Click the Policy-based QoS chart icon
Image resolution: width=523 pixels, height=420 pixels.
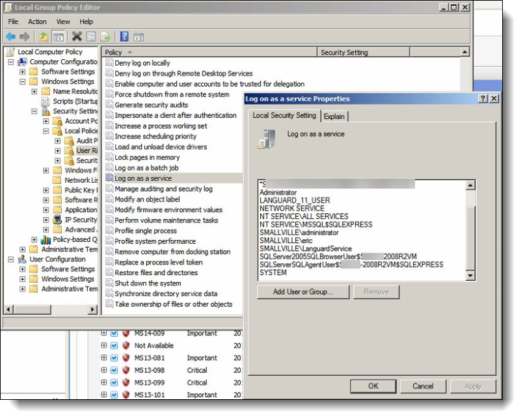(46, 240)
